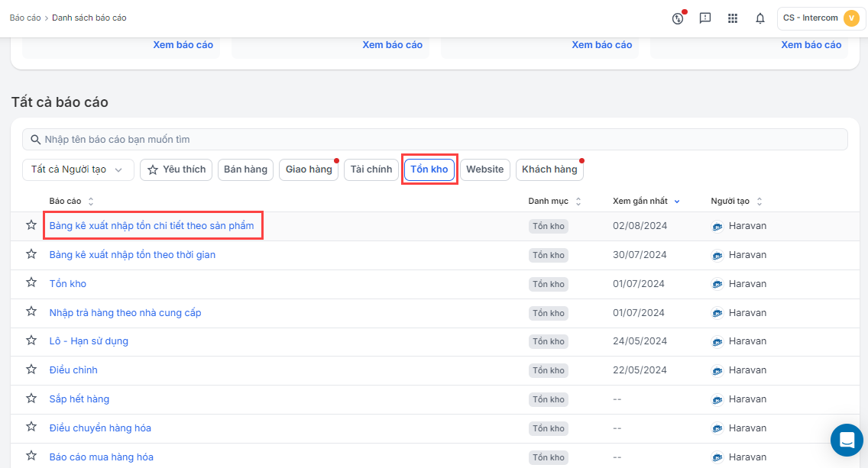Open the feedback message icon
868x468 pixels.
point(705,18)
